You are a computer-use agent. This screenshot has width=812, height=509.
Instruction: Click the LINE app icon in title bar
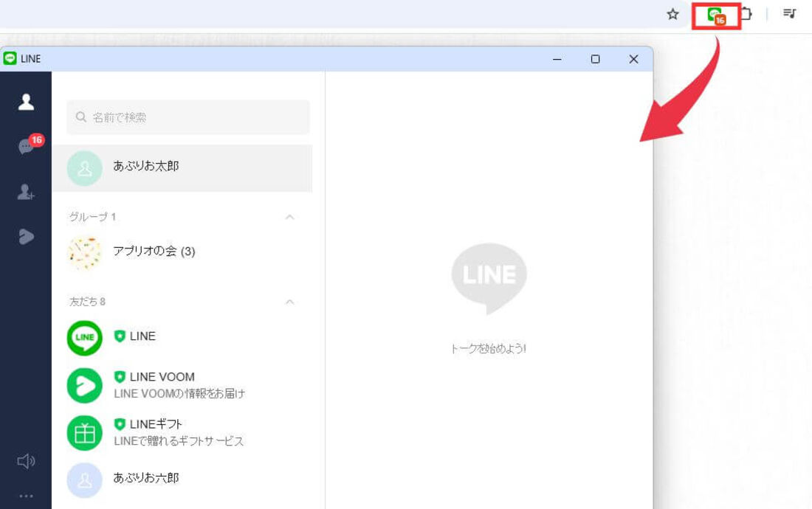[x=10, y=58]
